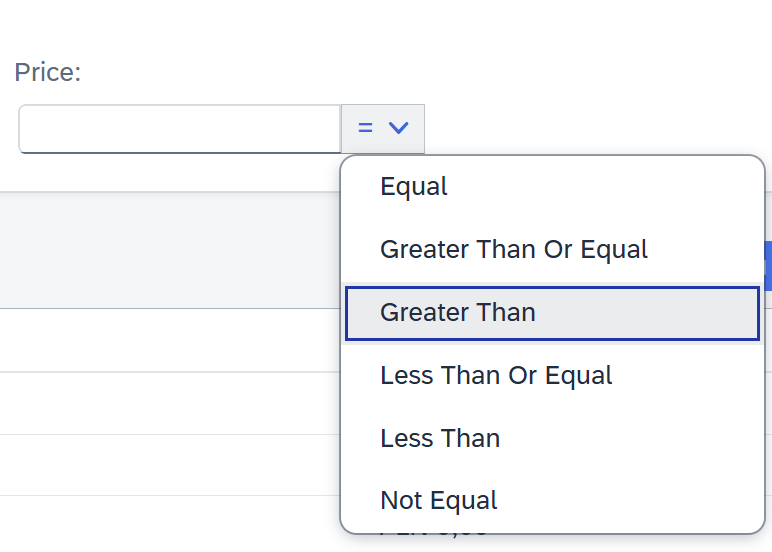Select "Not Equal" in the dropdown list
The image size is (772, 552).
[439, 500]
